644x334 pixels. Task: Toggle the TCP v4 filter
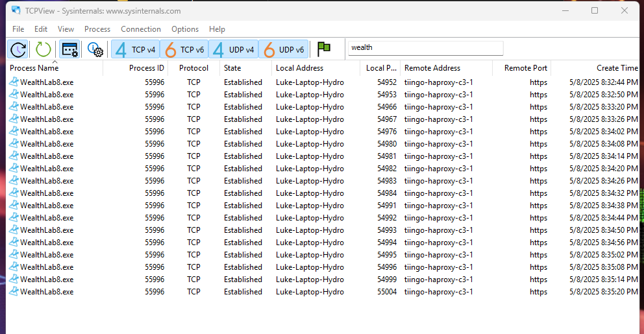click(135, 49)
